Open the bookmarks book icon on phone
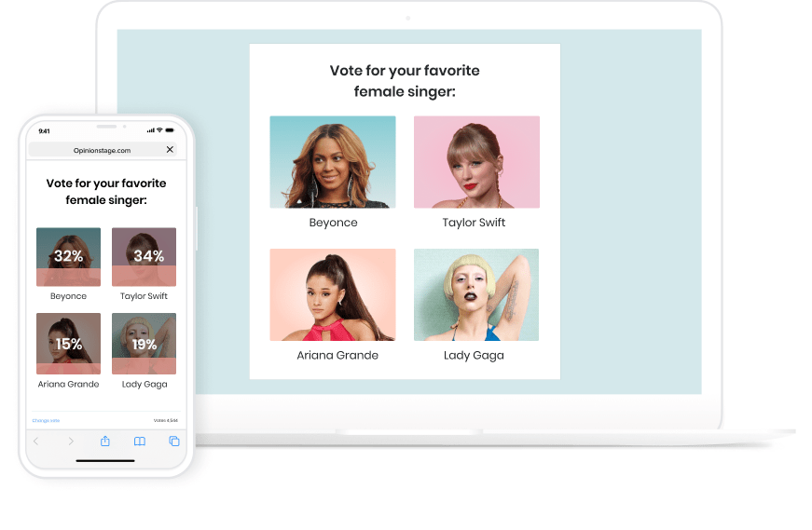Screen dimensions: 812x530 [140, 442]
